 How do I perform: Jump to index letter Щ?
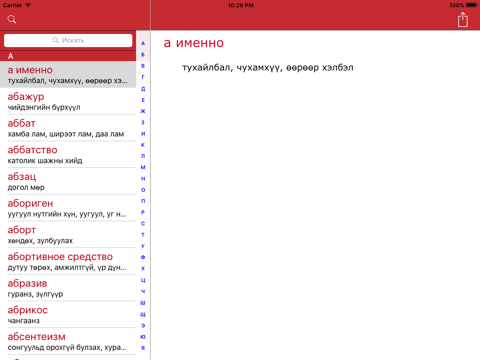tap(143, 314)
